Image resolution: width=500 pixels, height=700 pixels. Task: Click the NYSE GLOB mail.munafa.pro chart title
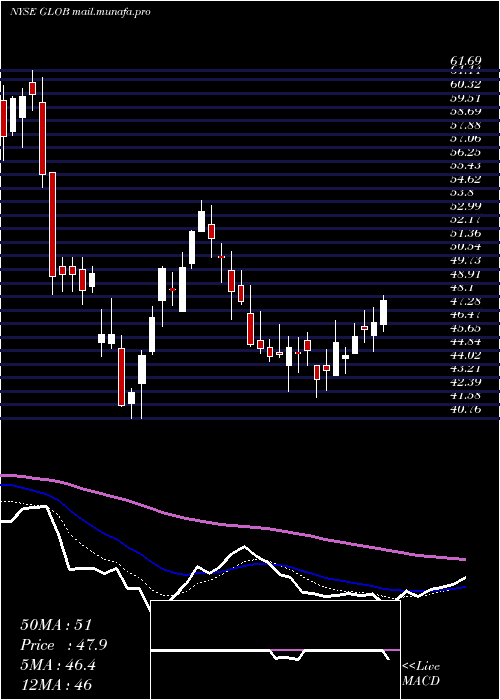(80, 12)
